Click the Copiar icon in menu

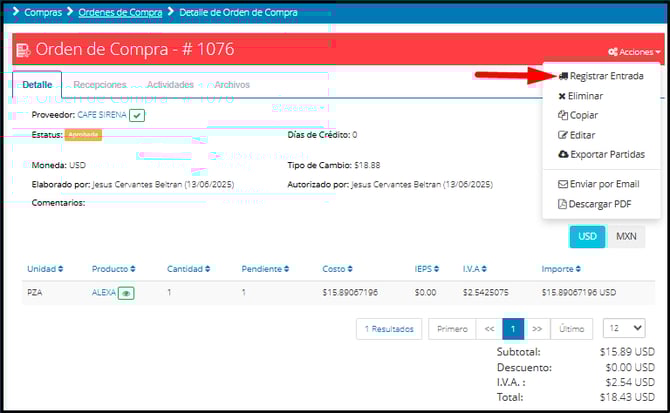(x=562, y=115)
